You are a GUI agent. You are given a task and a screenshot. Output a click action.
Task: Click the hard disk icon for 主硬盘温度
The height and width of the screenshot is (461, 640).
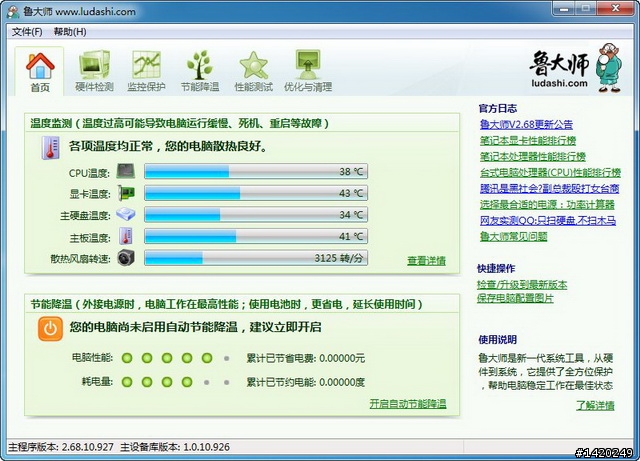pos(126,214)
